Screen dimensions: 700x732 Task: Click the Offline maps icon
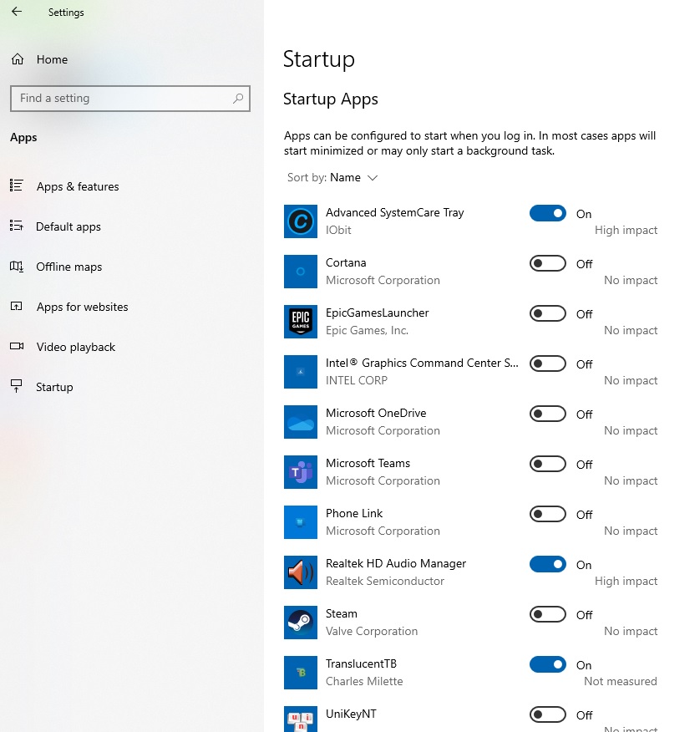point(17,266)
